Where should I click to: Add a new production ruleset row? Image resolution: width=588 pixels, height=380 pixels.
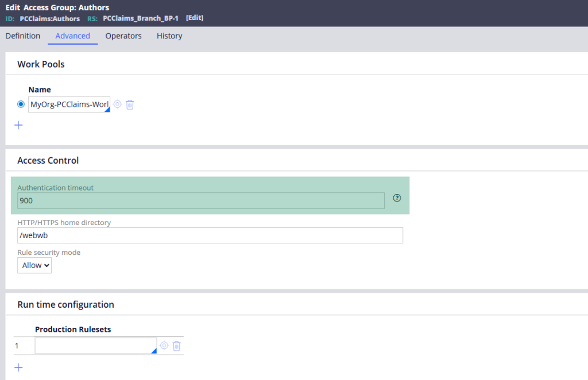point(18,367)
